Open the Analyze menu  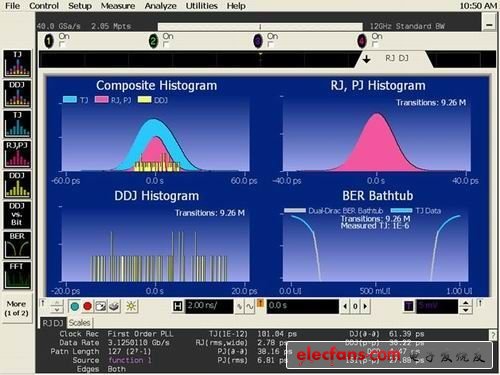coord(160,6)
